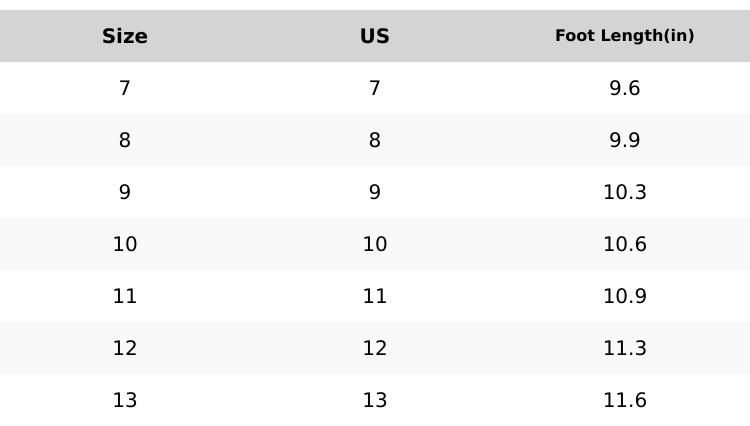Select the Foot Length(in) column header
The width and height of the screenshot is (750, 426).
pyautogui.click(x=625, y=36)
